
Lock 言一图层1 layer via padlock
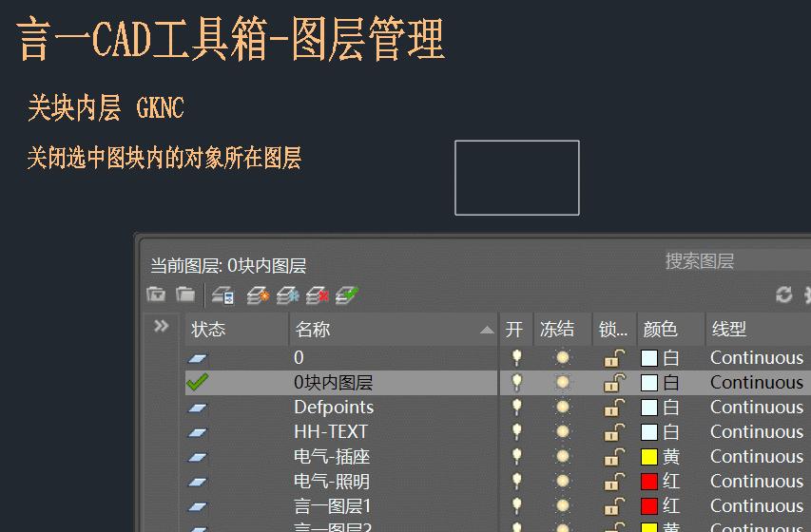(x=614, y=506)
